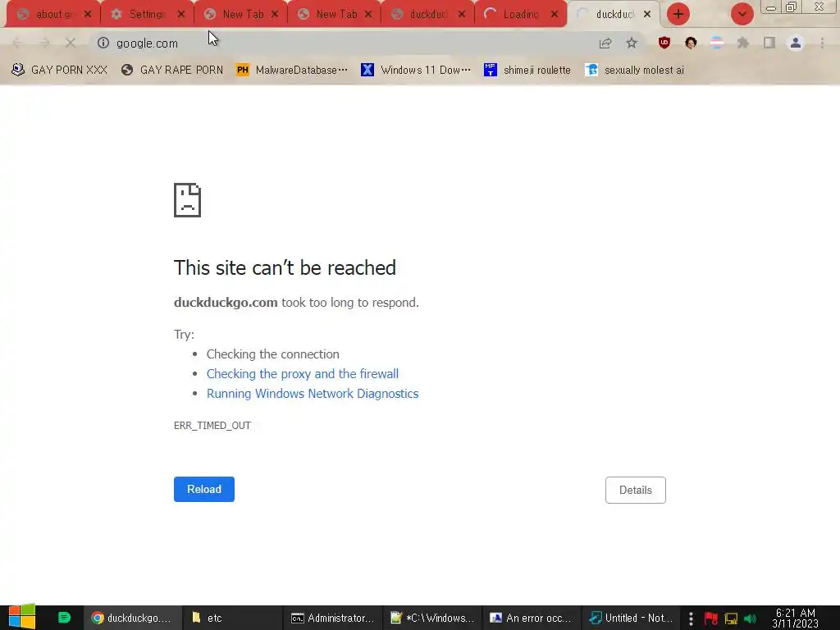Open the green chat icon on the taskbar
Viewport: 840px width, 630px height.
[64, 618]
